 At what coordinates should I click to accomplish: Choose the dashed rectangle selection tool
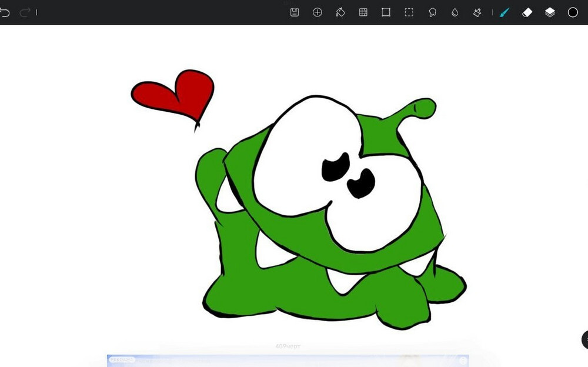pyautogui.click(x=409, y=12)
